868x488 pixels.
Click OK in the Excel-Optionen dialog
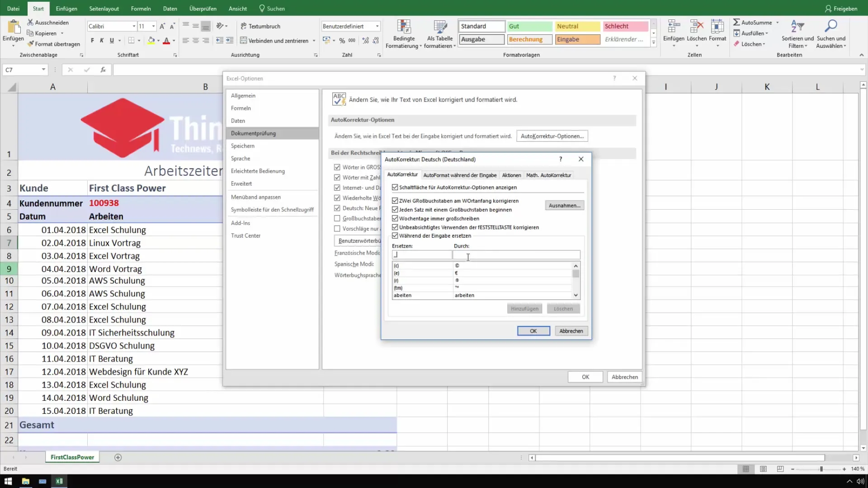585,377
